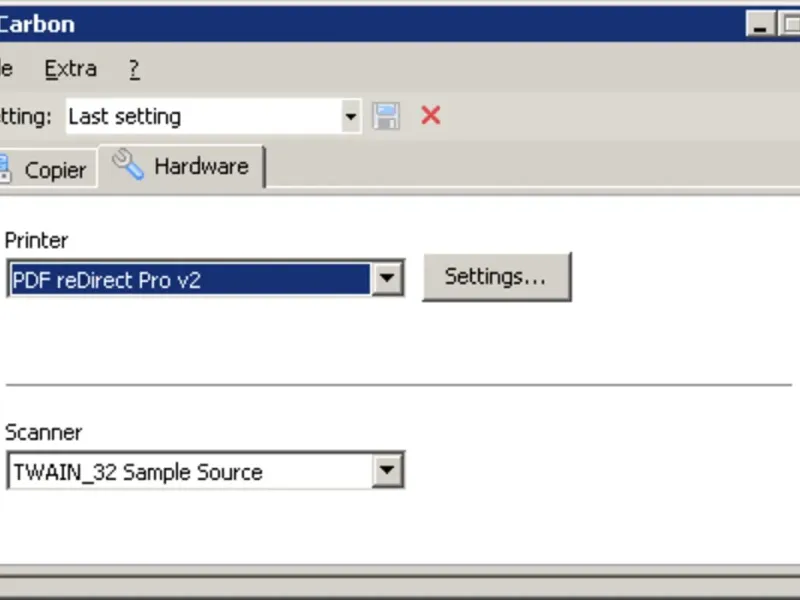Open the File menu at the left edge
This screenshot has width=800, height=600.
click(x=5, y=69)
